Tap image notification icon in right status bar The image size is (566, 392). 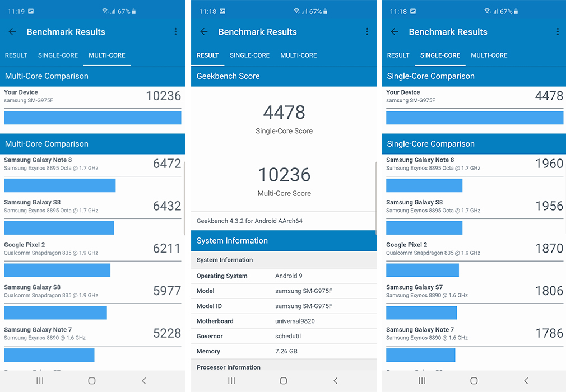click(x=413, y=11)
